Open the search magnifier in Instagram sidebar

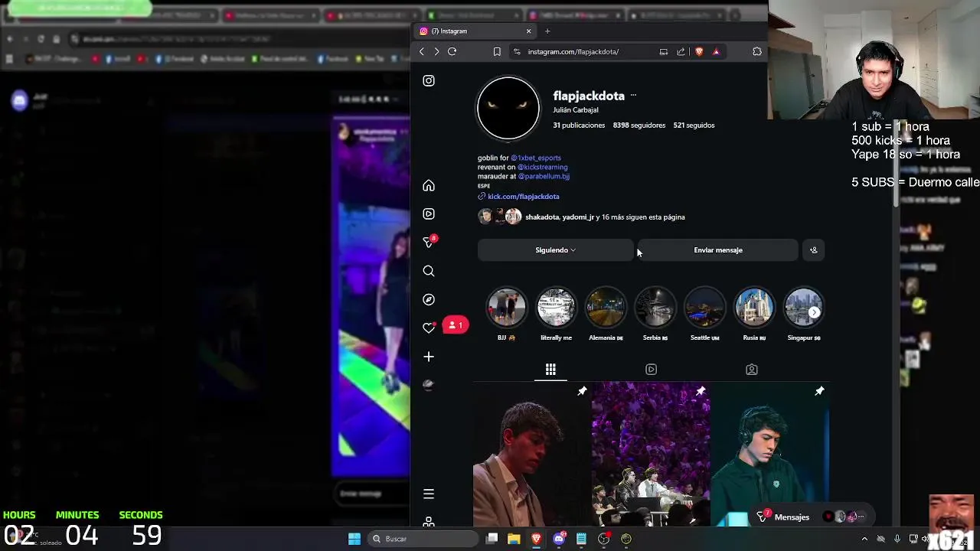coord(429,271)
